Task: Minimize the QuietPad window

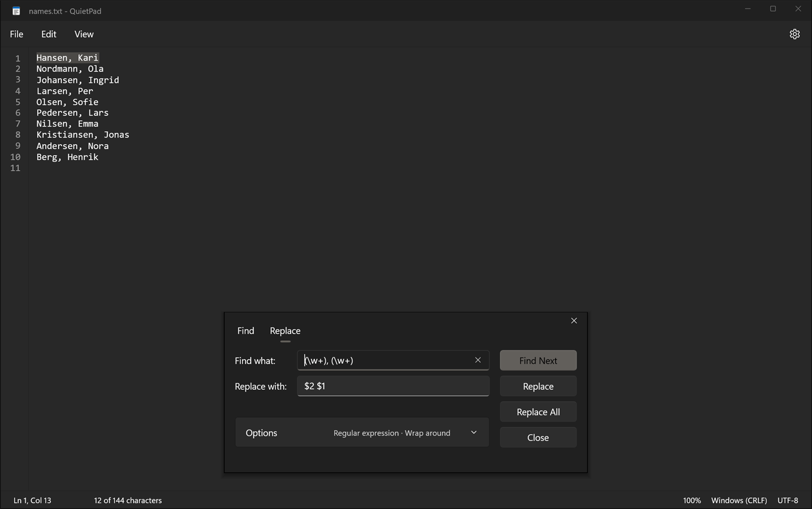Action: pos(748,9)
